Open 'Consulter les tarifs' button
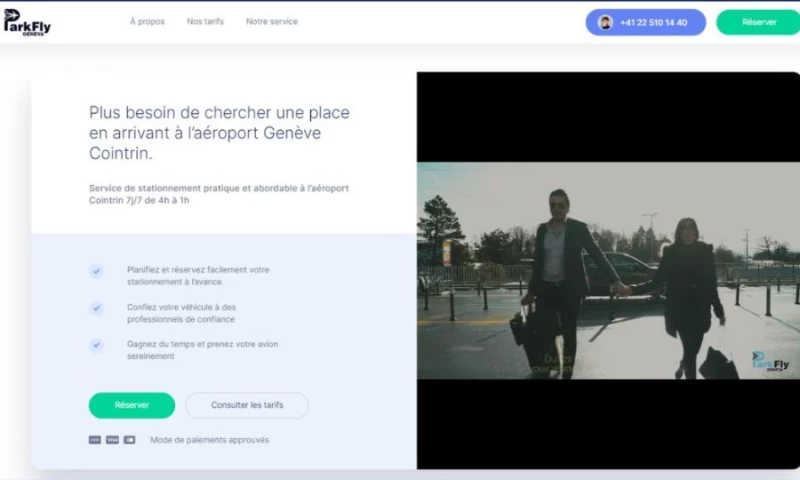The height and width of the screenshot is (480, 800). [246, 405]
